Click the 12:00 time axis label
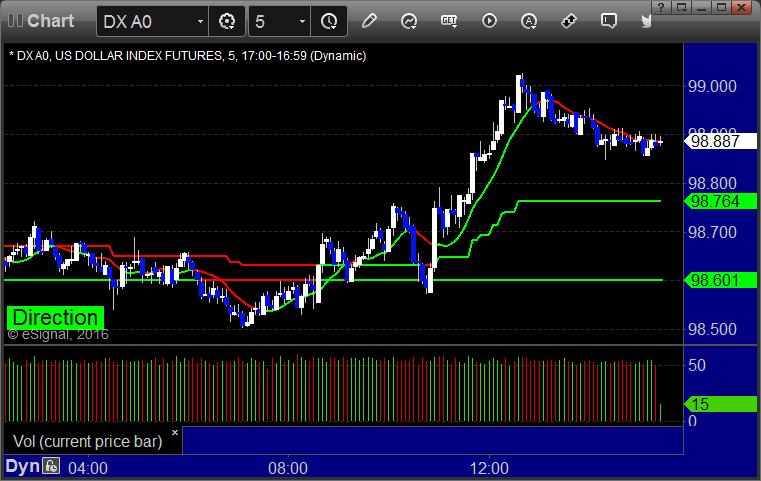Viewport: 761px width, 481px height. pos(489,468)
